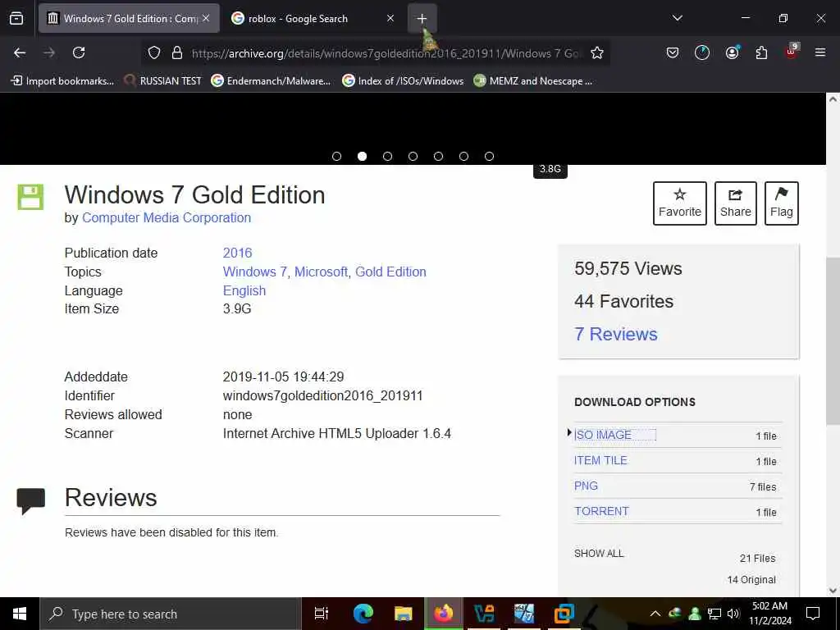840x630 pixels.
Task: Select the fifth carousel image dot
Action: coord(438,157)
